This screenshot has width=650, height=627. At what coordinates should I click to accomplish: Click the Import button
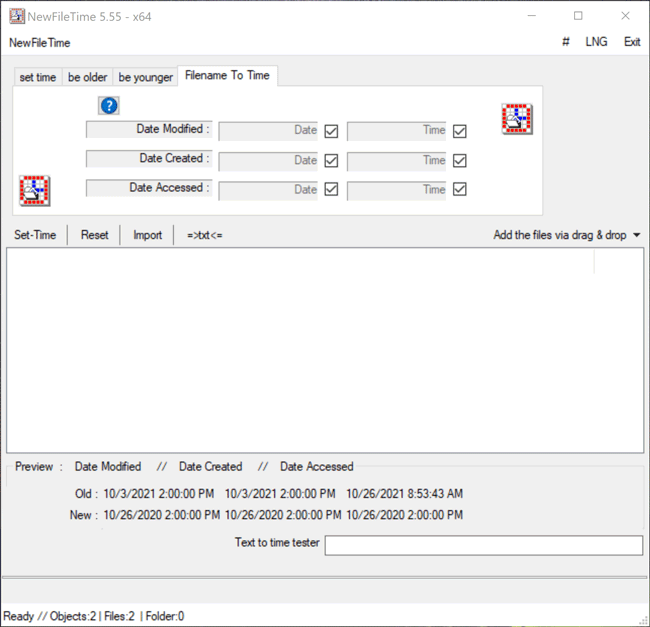148,235
